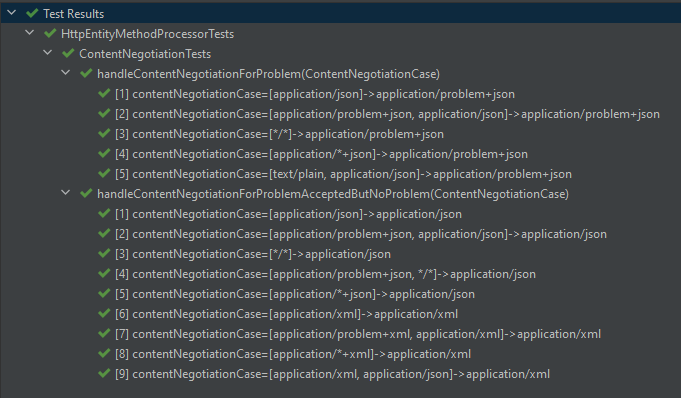Select handleContentNegotiationForProblemAcceptedButNoProblem method row
Viewport: 681px width, 398px height.
[x=333, y=194]
